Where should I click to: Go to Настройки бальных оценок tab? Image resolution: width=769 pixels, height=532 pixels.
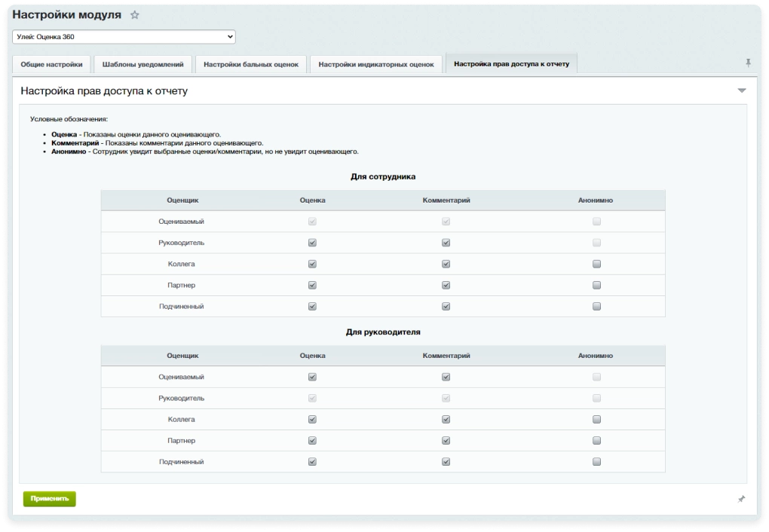pyautogui.click(x=251, y=64)
